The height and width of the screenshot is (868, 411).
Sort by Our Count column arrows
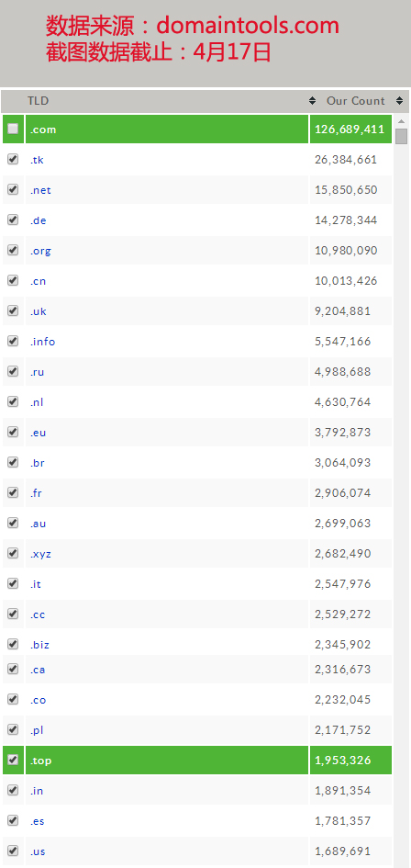pyautogui.click(x=399, y=101)
